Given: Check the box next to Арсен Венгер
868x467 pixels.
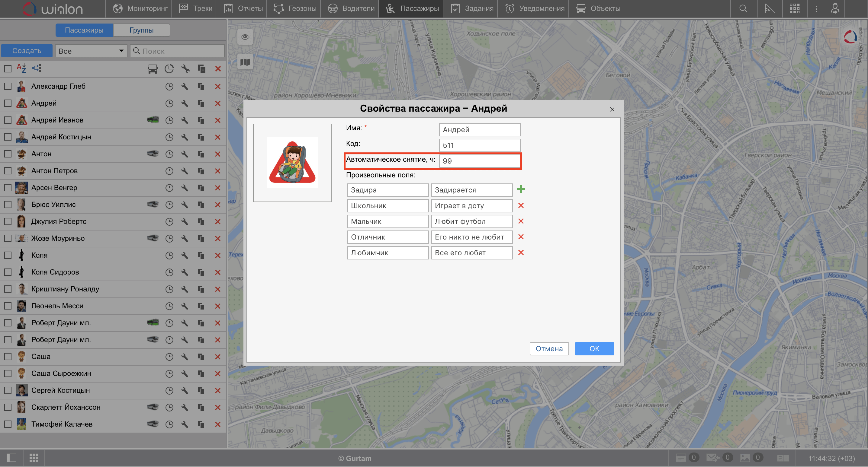Looking at the screenshot, I should 8,188.
